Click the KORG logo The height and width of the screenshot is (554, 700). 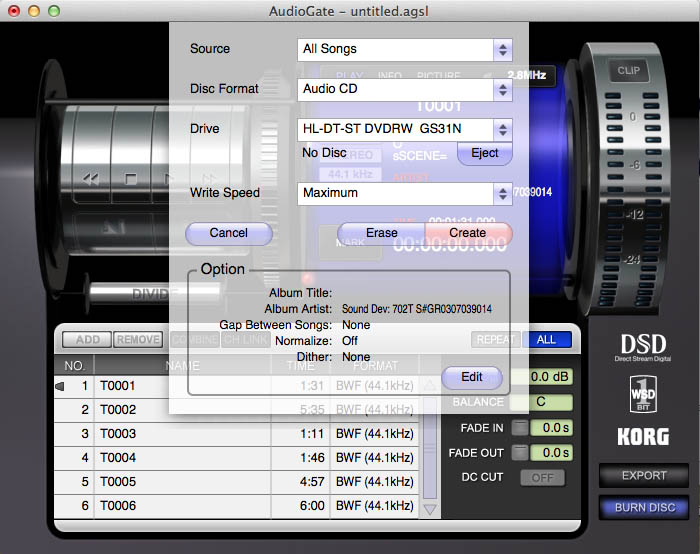point(643,437)
